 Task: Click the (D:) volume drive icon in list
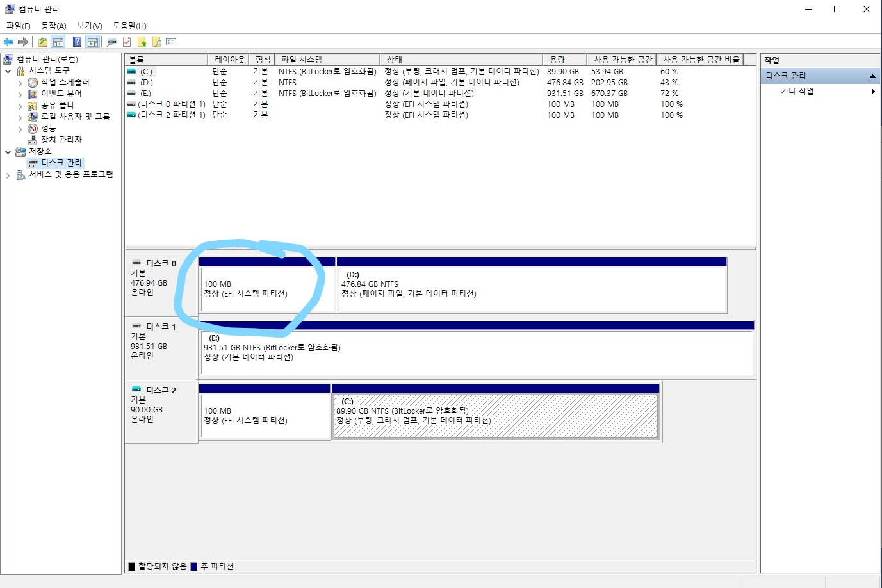131,83
